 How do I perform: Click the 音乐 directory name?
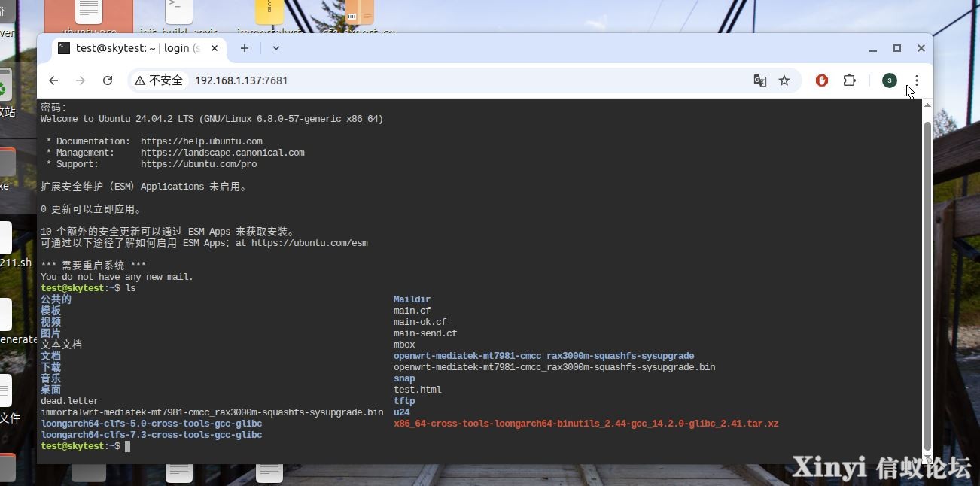click(x=50, y=378)
